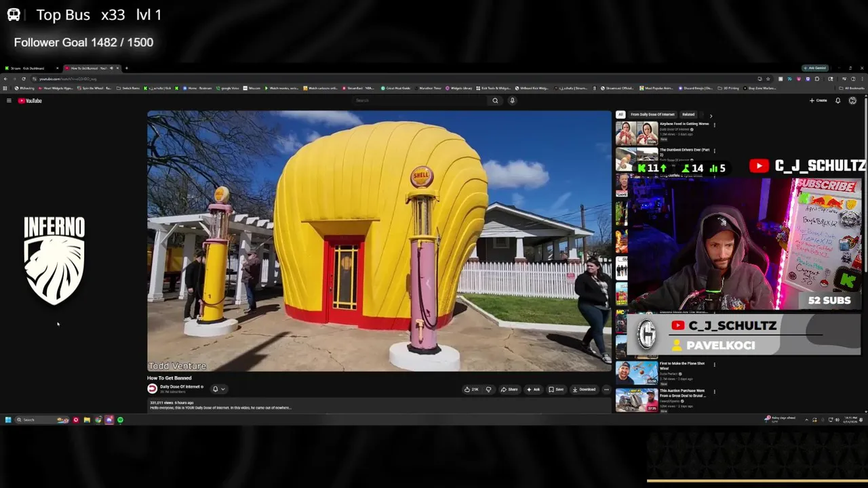
Task: Focus the YouTube search field
Action: pyautogui.click(x=420, y=100)
